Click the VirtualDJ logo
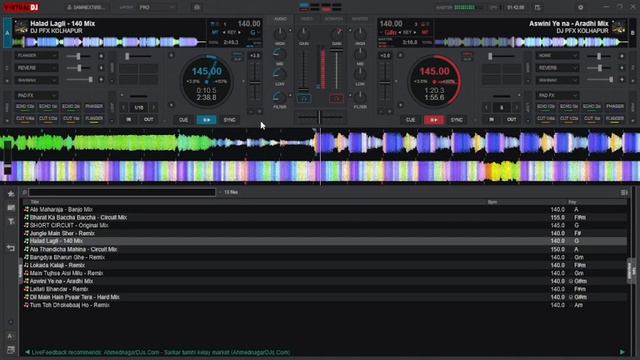 (x=21, y=7)
